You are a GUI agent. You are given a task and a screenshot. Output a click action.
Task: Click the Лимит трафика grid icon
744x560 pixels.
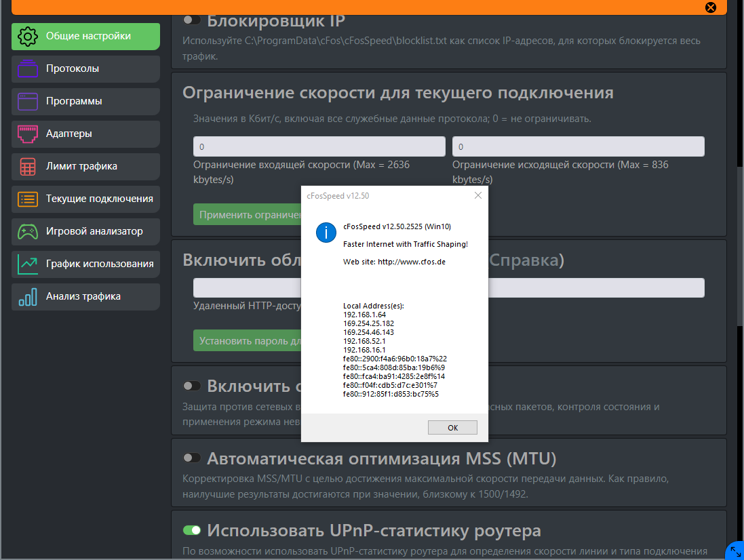coord(28,166)
